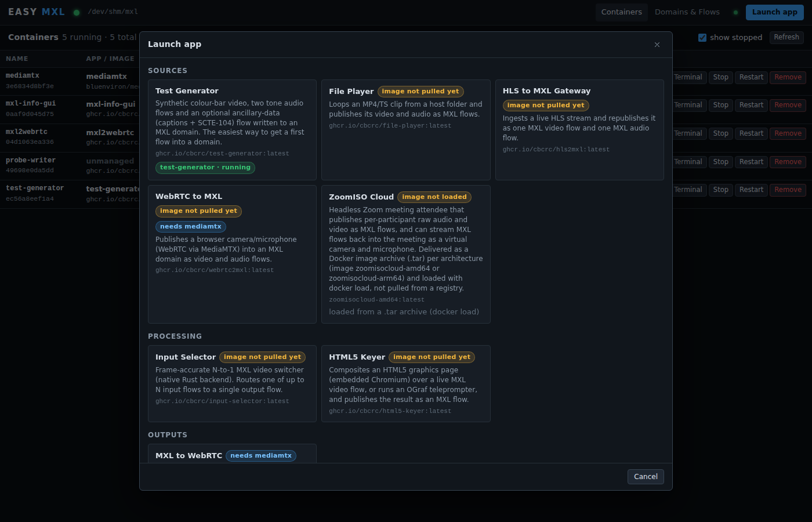Click the mxl-info-gui container name
812x522 pixels.
[31, 103]
